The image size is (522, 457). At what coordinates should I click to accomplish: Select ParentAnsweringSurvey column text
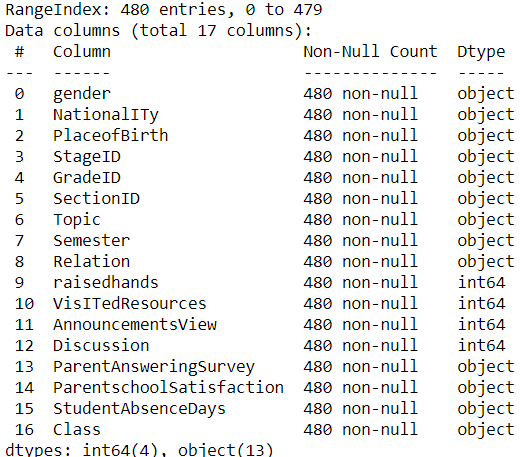click(154, 367)
